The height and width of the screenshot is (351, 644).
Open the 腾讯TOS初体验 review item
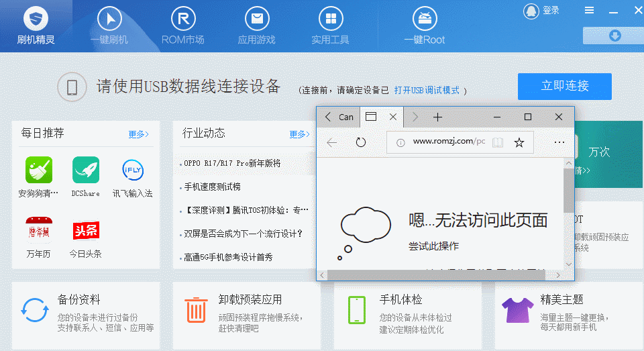point(246,210)
